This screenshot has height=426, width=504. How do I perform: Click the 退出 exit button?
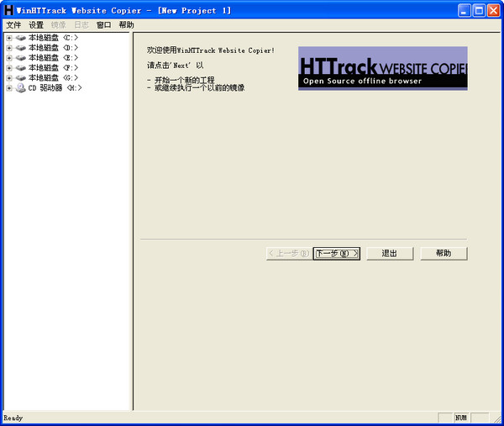pos(390,254)
